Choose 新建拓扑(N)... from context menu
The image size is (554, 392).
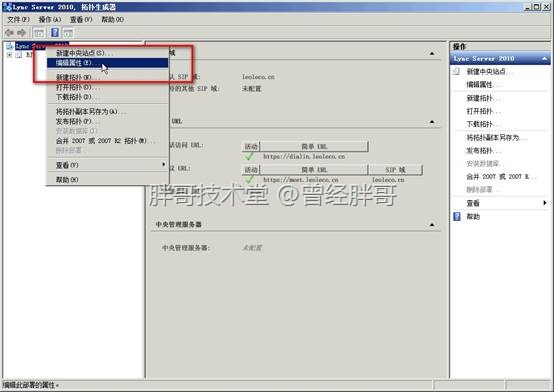coord(107,77)
